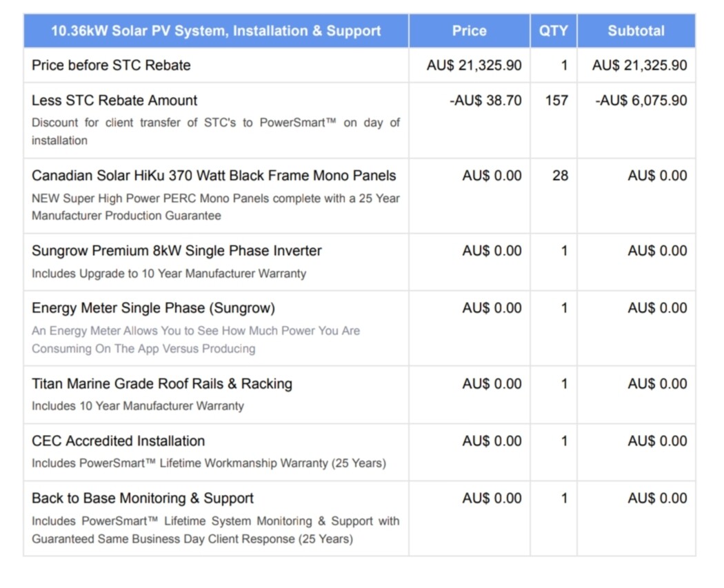Click the '10.36kW Solar PV System, Installation & Support' header
724x588 pixels.
click(x=216, y=31)
